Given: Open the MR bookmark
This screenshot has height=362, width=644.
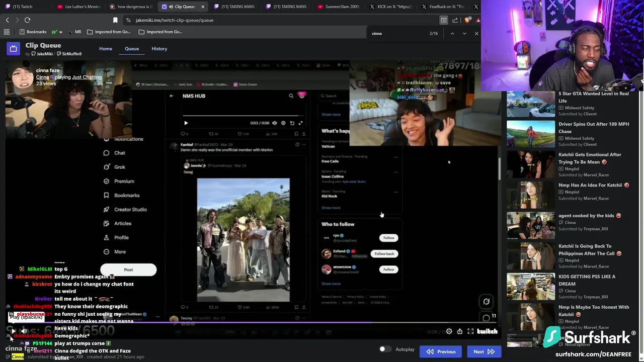Looking at the screenshot, I should (x=74, y=32).
